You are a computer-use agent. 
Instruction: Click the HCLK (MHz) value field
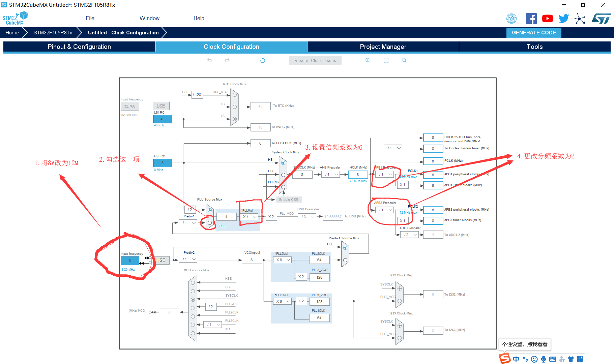pyautogui.click(x=358, y=175)
